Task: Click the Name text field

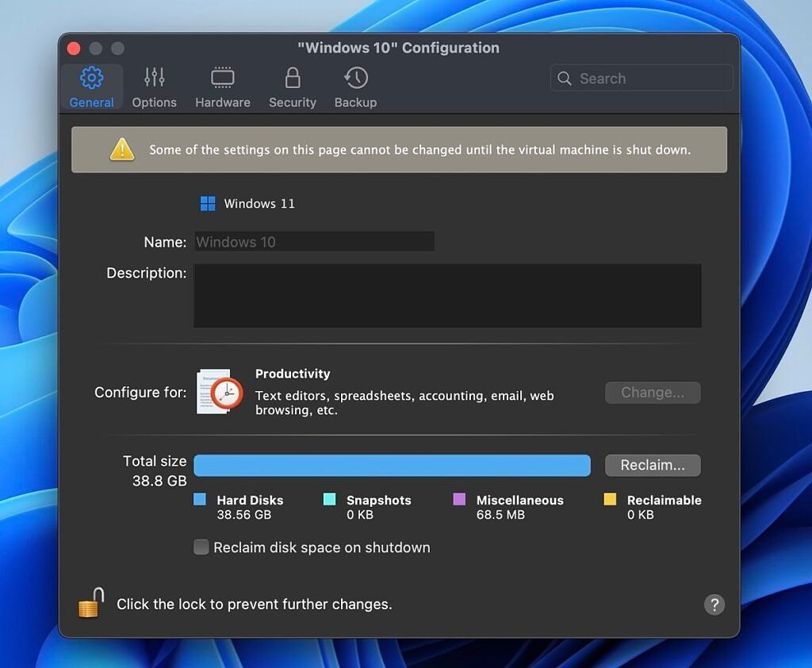Action: pos(314,241)
